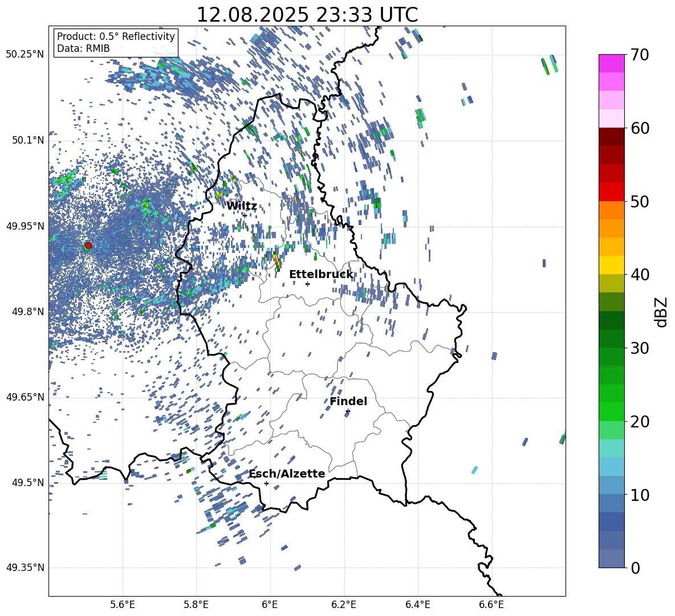
Task: Click the 60 colorbar tick label
Action: click(640, 128)
